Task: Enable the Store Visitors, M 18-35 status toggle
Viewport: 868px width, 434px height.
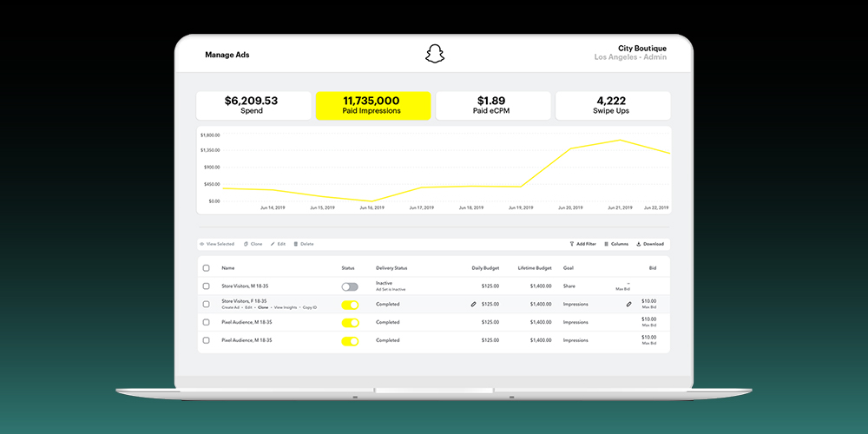Action: point(350,286)
